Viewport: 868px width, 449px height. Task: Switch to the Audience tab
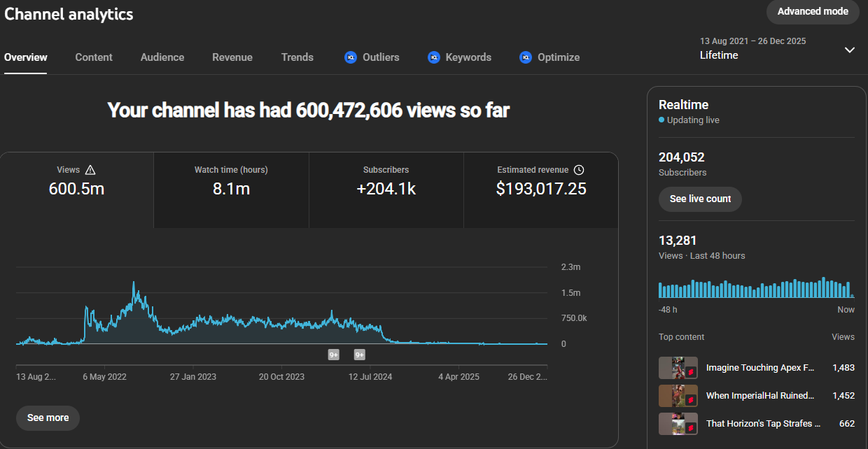tap(162, 57)
